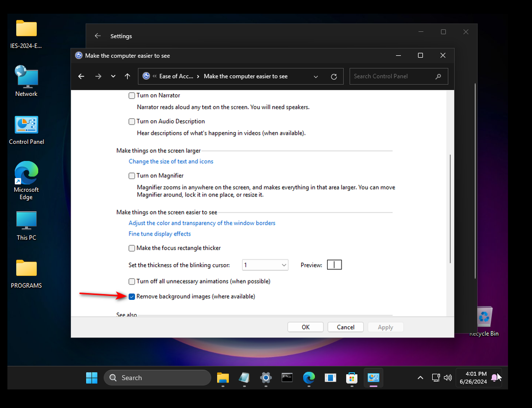Screen dimensions: 532x408
Task: Click the back arrow in Settings window
Action: [x=98, y=36]
